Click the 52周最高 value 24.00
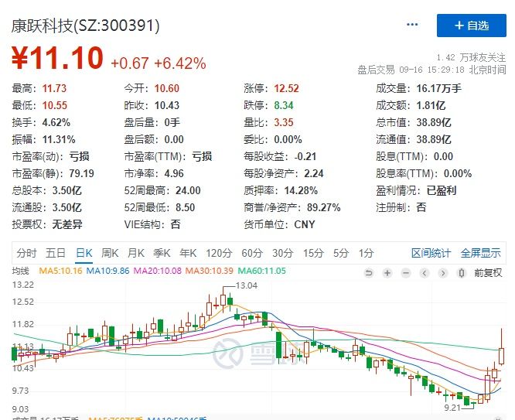This screenshot has width=515, height=420. 188,190
